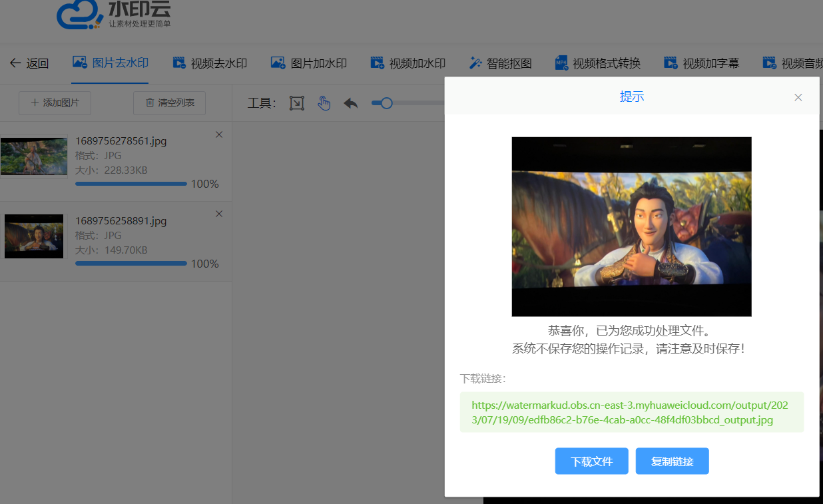The height and width of the screenshot is (504, 823).
Task: Close the 提示 dialog
Action: point(798,97)
